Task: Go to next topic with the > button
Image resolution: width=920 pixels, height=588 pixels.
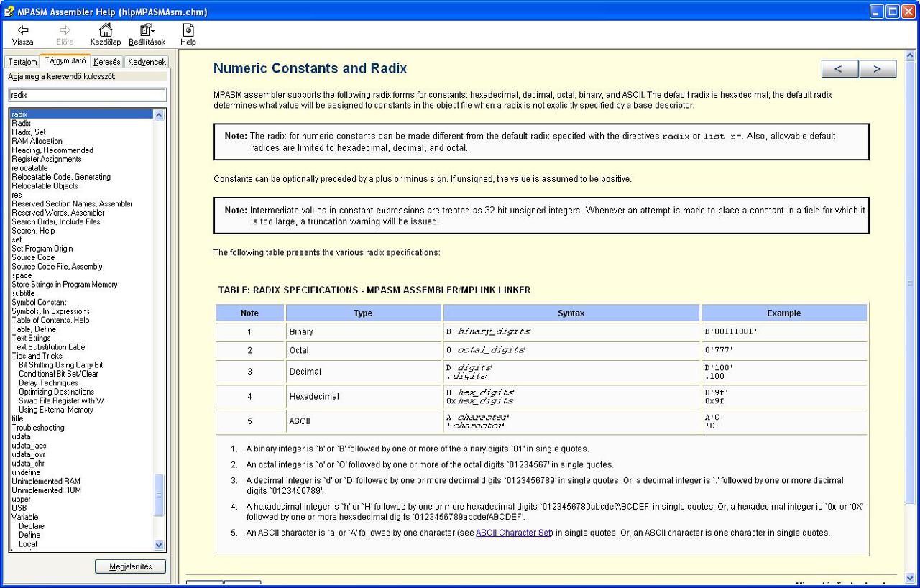Action: (878, 69)
